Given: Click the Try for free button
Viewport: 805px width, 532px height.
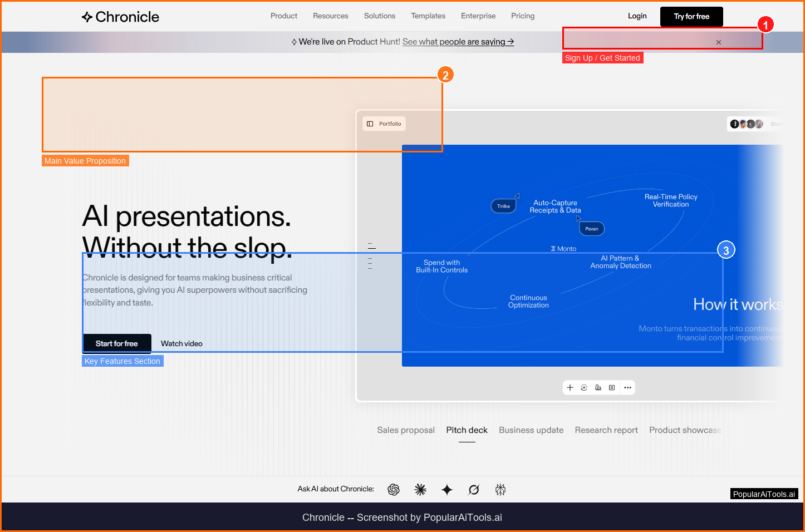Looking at the screenshot, I should pyautogui.click(x=691, y=17).
